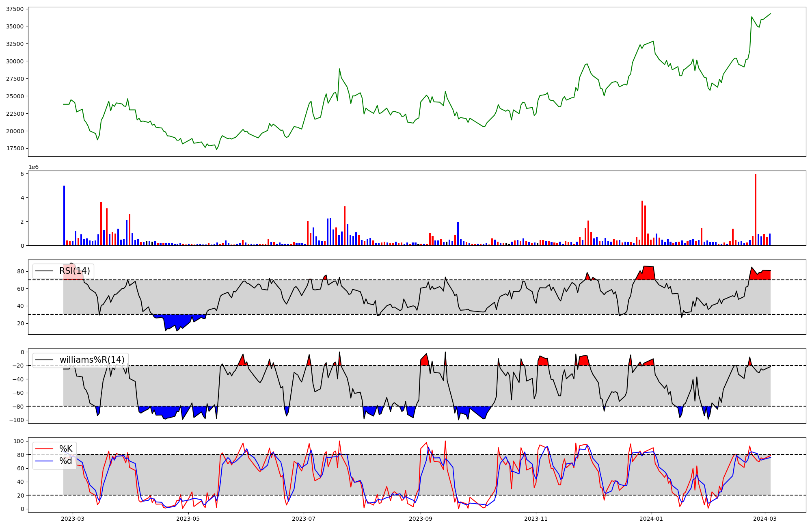
Task: Click the red %K line sample in legend
Action: click(44, 449)
